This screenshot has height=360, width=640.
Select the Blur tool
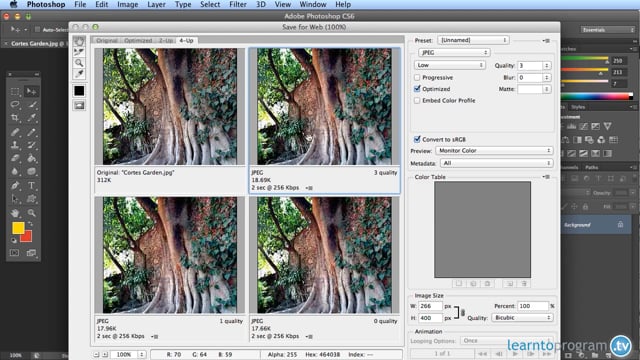point(15,172)
